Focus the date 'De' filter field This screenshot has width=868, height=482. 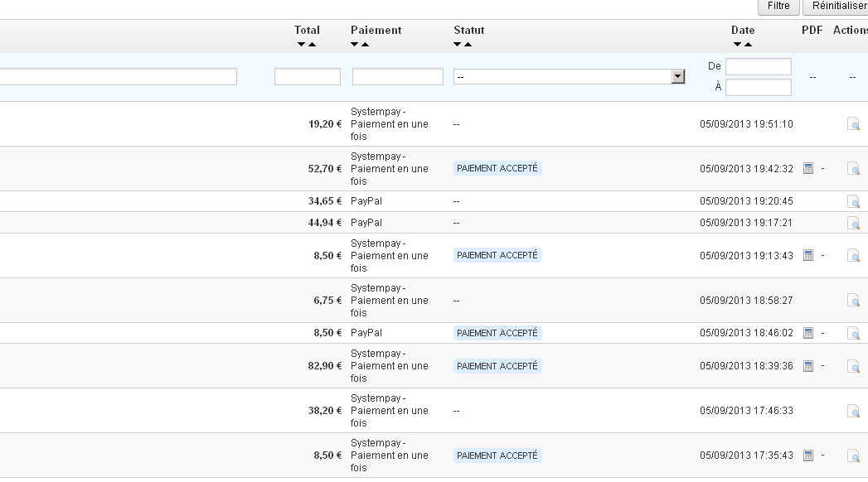tap(759, 66)
